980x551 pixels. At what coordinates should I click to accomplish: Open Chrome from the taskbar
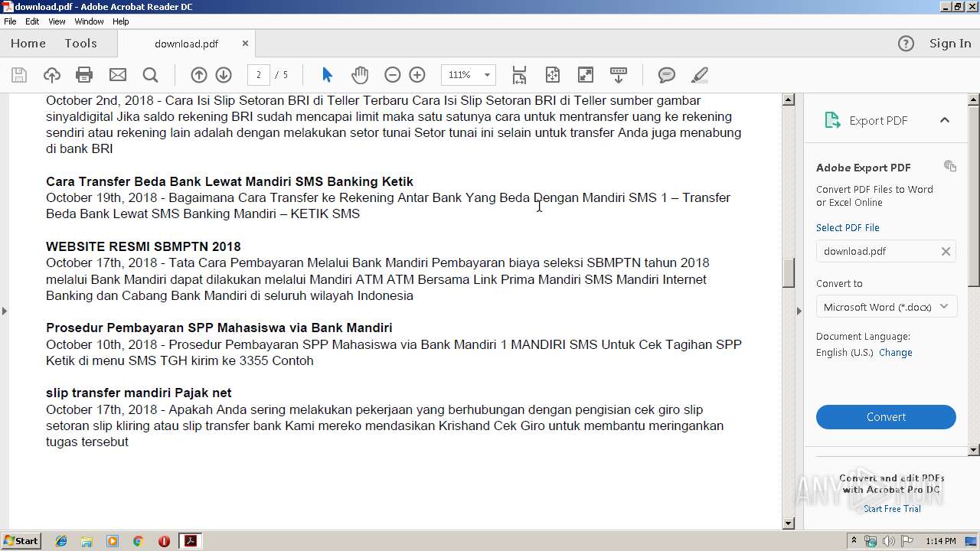(x=138, y=541)
